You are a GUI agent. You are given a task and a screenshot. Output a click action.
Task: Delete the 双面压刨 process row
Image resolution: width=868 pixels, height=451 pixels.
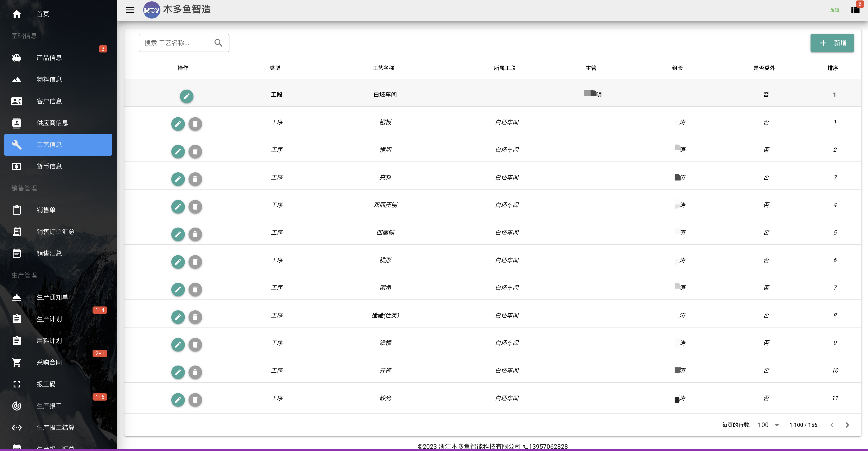click(195, 207)
